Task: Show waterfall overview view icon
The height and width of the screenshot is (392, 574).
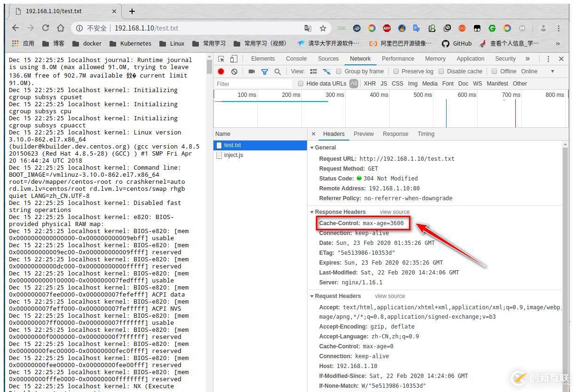Action: (x=326, y=71)
